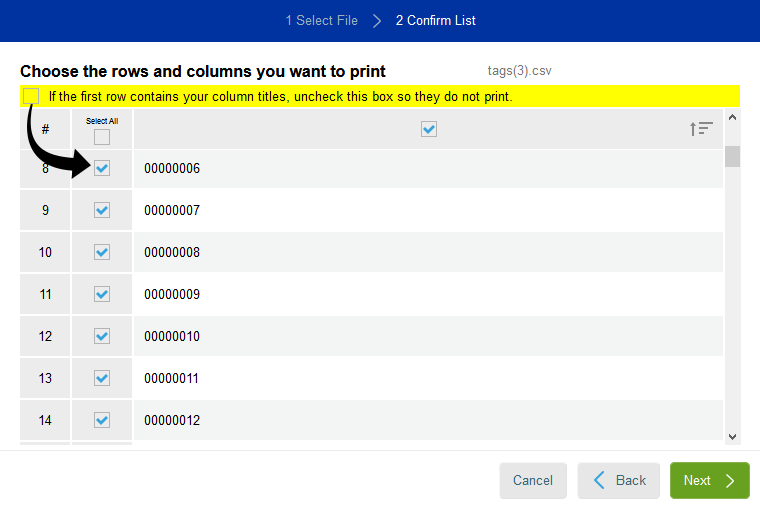Image resolution: width=760 pixels, height=507 pixels.
Task: Click row number 13
Action: tap(45, 378)
